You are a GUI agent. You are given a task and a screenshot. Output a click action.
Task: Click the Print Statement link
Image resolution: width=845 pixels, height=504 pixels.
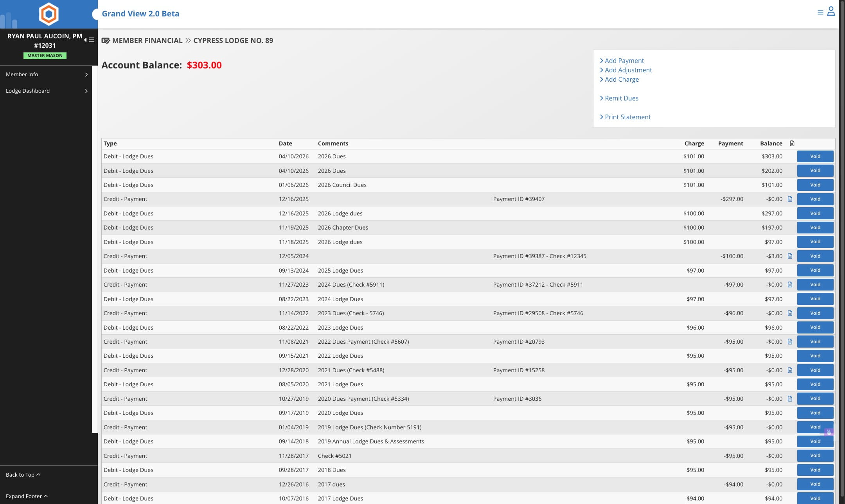(627, 117)
